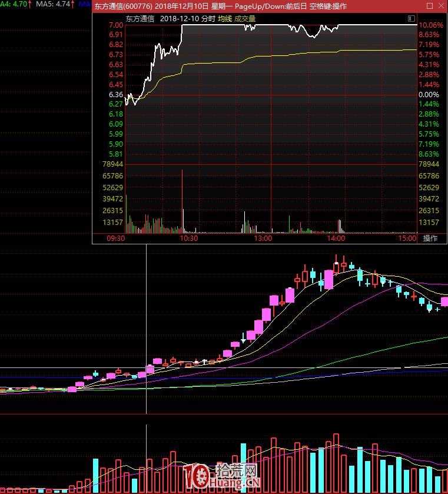Click the 分时 label in popup header
Image resolution: width=448 pixels, height=494 pixels.
click(x=208, y=19)
